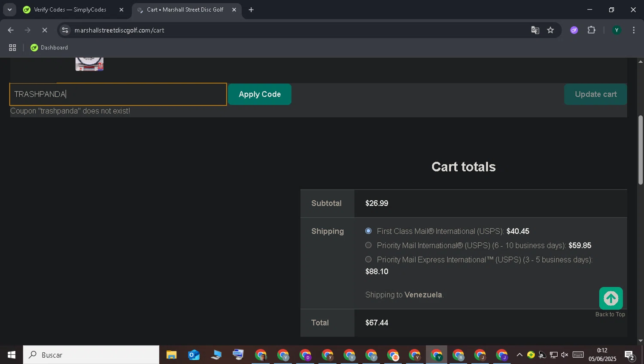Open Outlook from the taskbar

coord(194,355)
